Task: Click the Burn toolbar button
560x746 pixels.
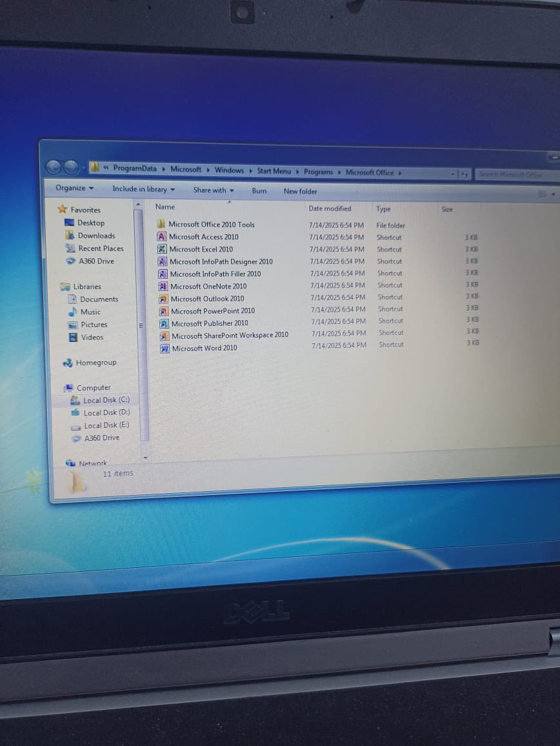Action: pyautogui.click(x=259, y=191)
